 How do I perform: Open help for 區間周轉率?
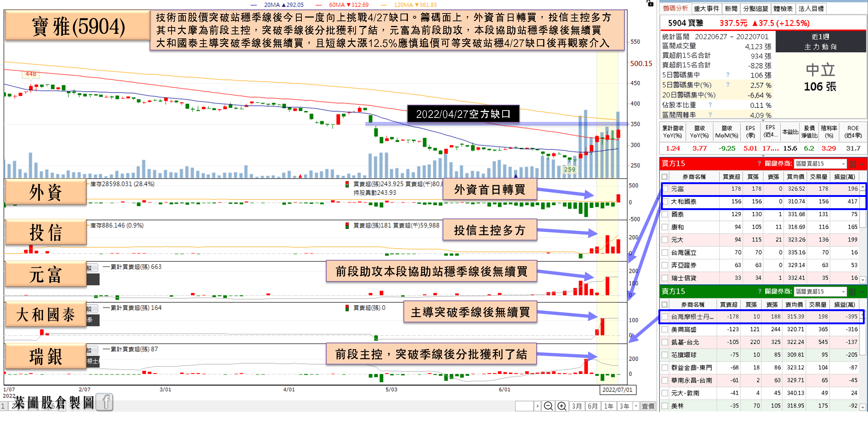click(710, 115)
